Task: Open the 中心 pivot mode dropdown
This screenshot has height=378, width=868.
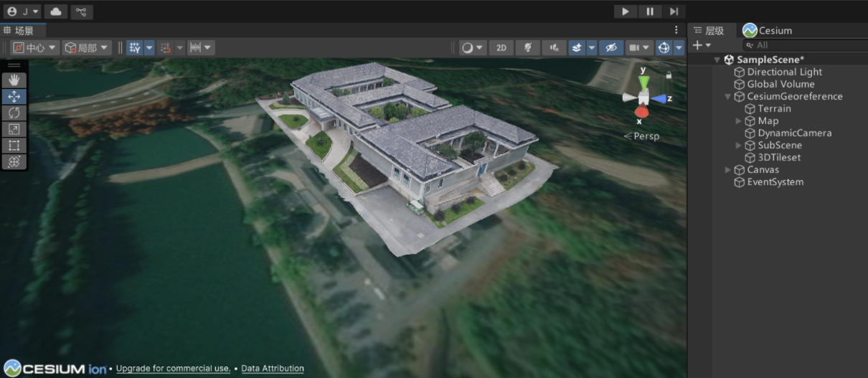Action: pyautogui.click(x=35, y=48)
